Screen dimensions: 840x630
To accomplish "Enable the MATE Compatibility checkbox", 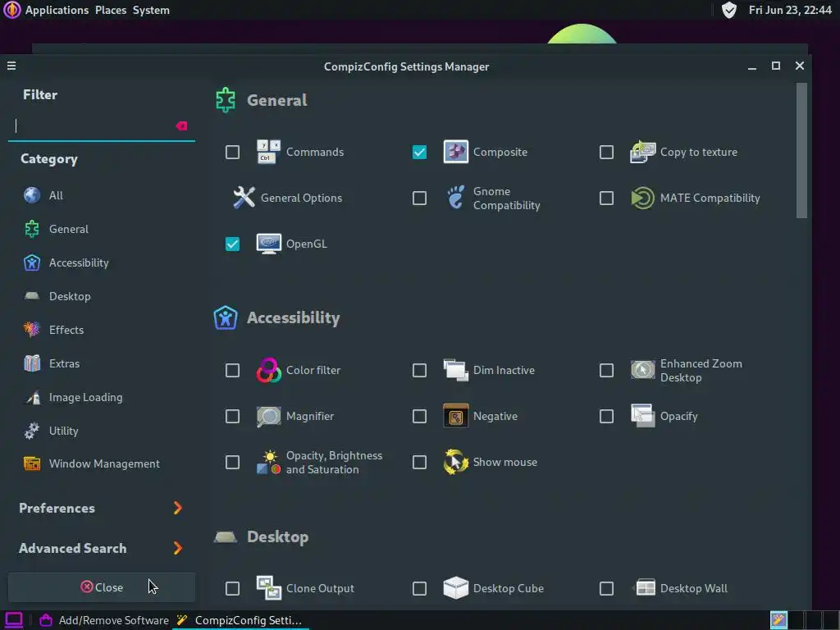I will (606, 199).
